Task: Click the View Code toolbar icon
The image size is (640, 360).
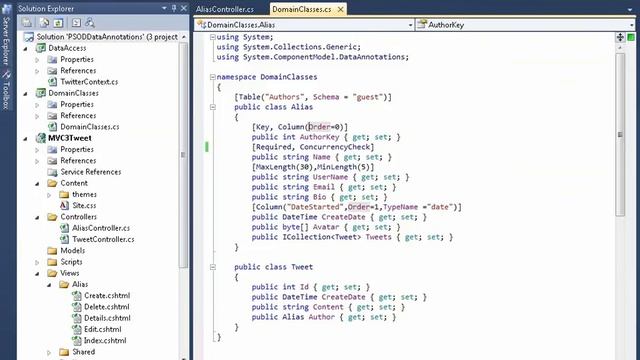Action: pyautogui.click(x=76, y=23)
